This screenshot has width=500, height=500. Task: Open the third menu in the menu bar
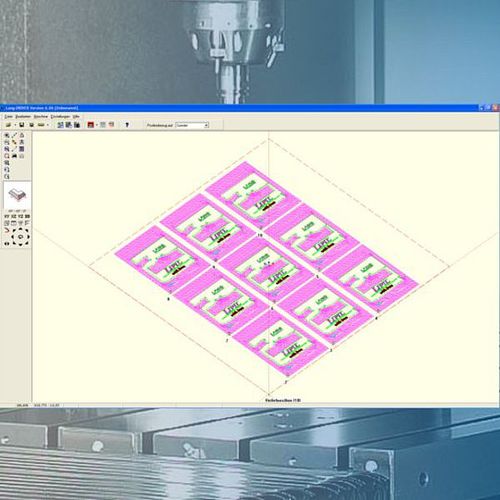pyautogui.click(x=41, y=117)
